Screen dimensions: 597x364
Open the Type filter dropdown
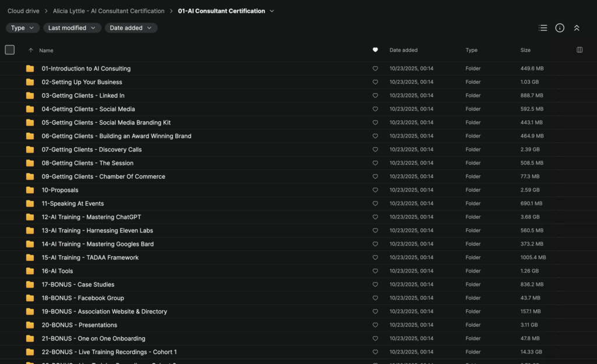point(23,28)
